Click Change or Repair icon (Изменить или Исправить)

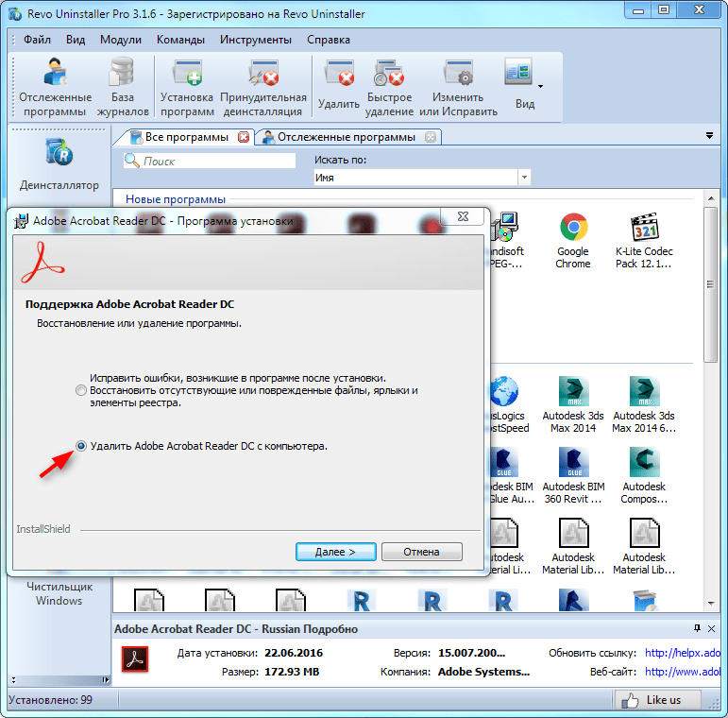[458, 87]
